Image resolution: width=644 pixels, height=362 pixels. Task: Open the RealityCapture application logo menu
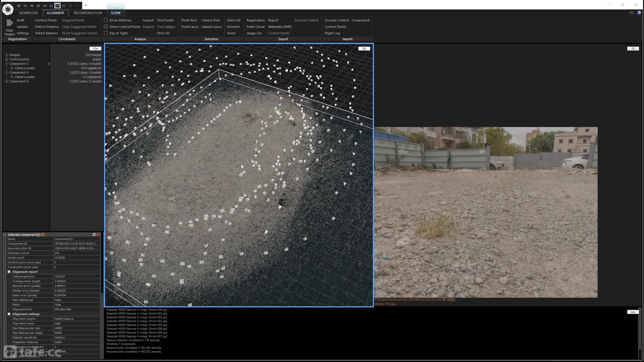[x=8, y=9]
